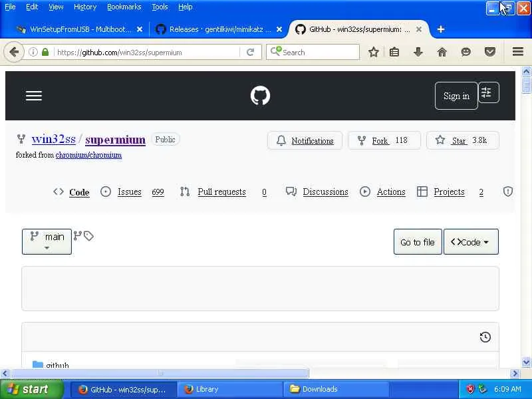
Task: Star the supermium repository
Action: click(x=463, y=140)
